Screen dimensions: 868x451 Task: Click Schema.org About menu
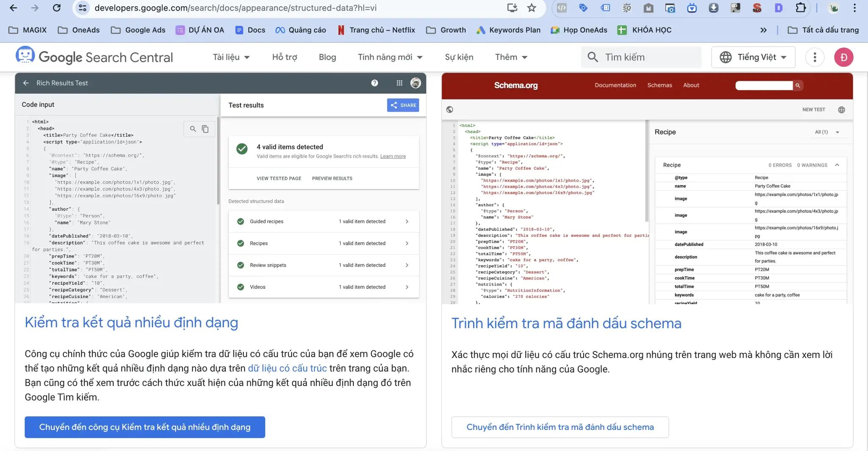pos(691,85)
